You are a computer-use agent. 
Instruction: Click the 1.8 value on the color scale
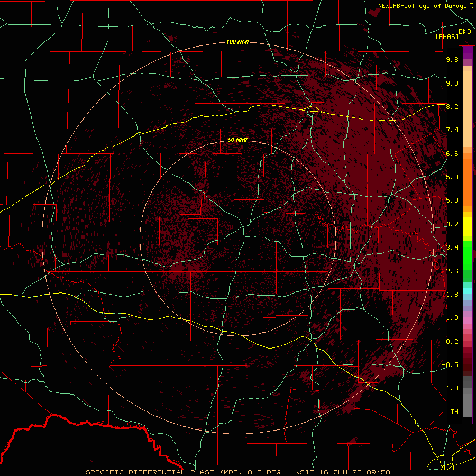452,295
